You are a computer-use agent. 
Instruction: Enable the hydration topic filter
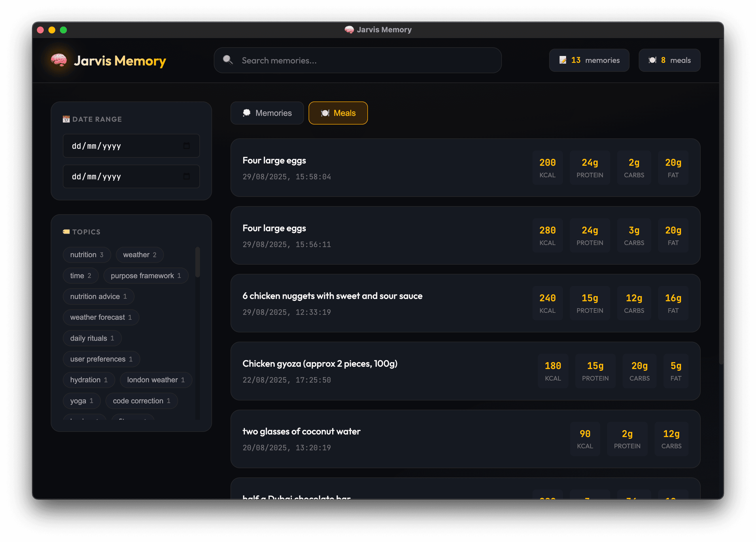(89, 380)
